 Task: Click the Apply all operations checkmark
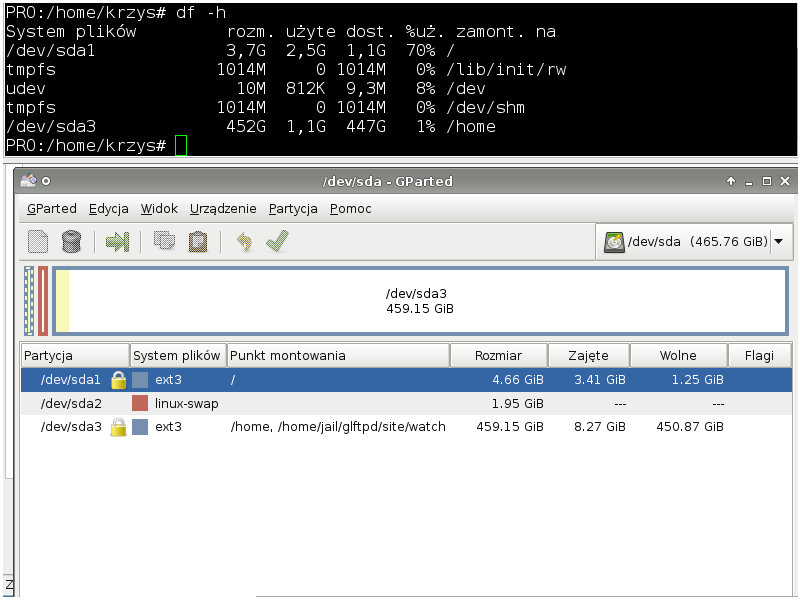pyautogui.click(x=277, y=242)
